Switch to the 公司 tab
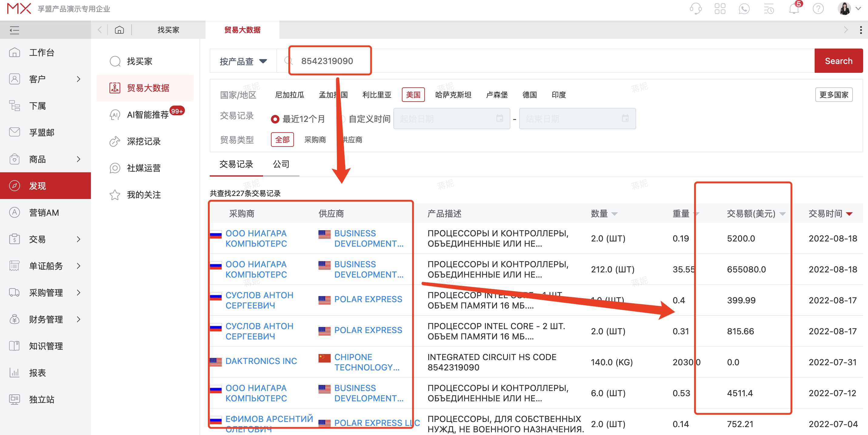The image size is (868, 435). pyautogui.click(x=281, y=164)
